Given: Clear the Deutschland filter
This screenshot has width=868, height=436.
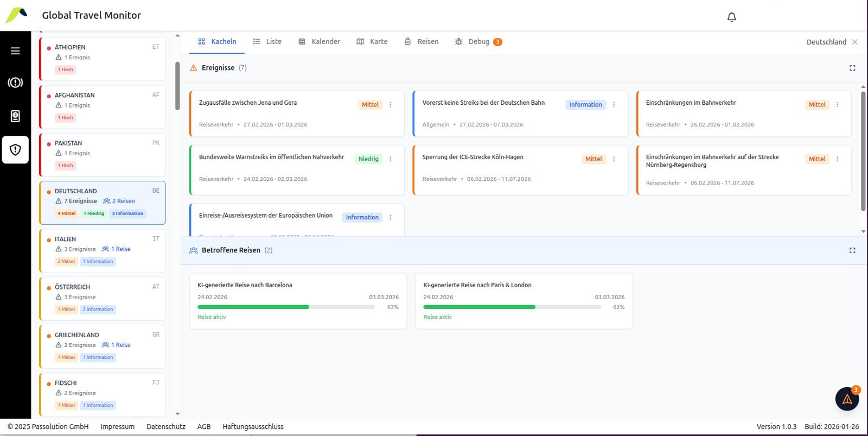Looking at the screenshot, I should point(855,42).
